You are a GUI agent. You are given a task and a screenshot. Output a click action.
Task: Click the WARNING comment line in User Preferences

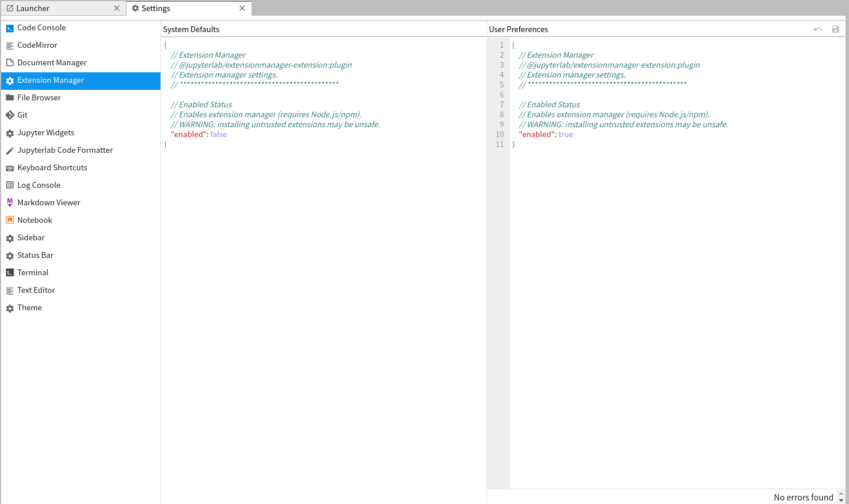pyautogui.click(x=623, y=125)
